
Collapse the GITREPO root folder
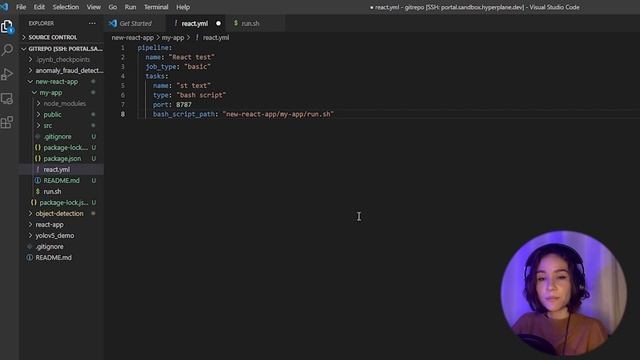click(61, 49)
